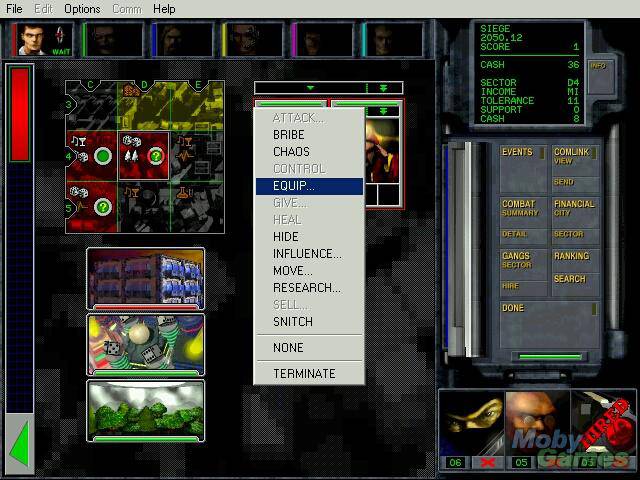Select the apartment building site thumbnail

[x=145, y=279]
